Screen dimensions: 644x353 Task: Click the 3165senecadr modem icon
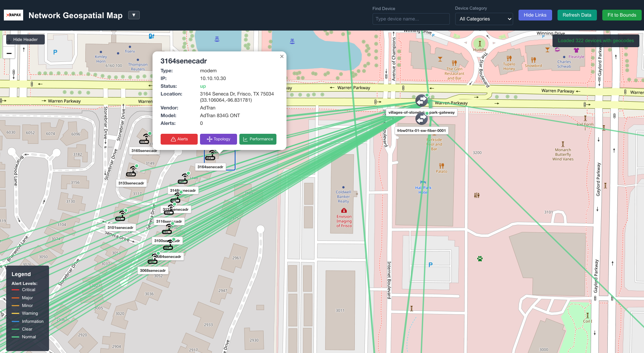pos(144,139)
